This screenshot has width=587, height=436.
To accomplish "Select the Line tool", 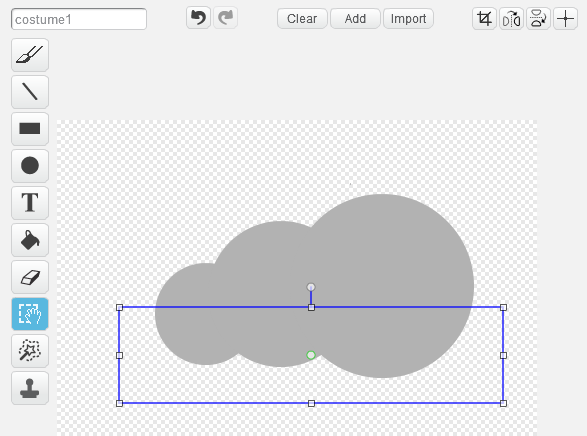I will pos(30,92).
